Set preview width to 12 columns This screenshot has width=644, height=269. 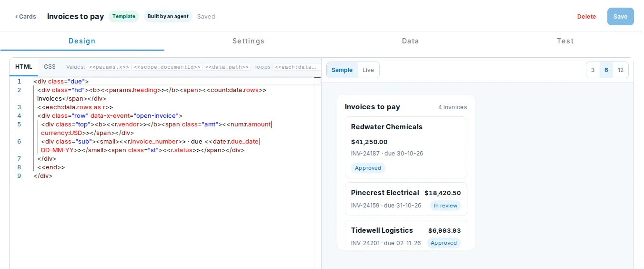pyautogui.click(x=620, y=70)
